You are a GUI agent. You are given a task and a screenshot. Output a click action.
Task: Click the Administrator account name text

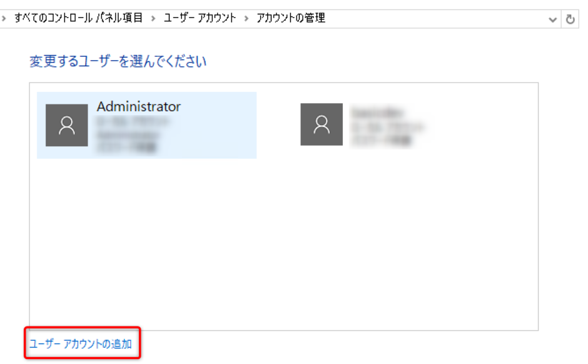[138, 107]
